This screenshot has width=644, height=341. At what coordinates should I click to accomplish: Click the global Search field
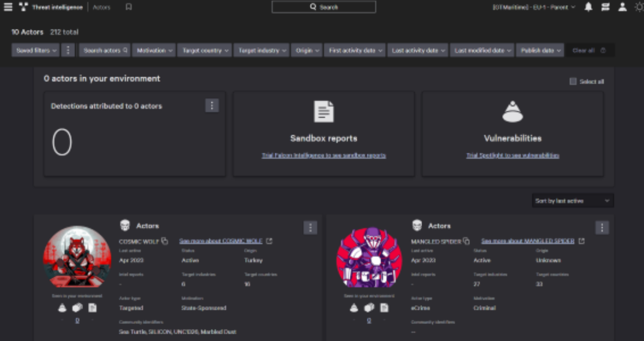[324, 7]
